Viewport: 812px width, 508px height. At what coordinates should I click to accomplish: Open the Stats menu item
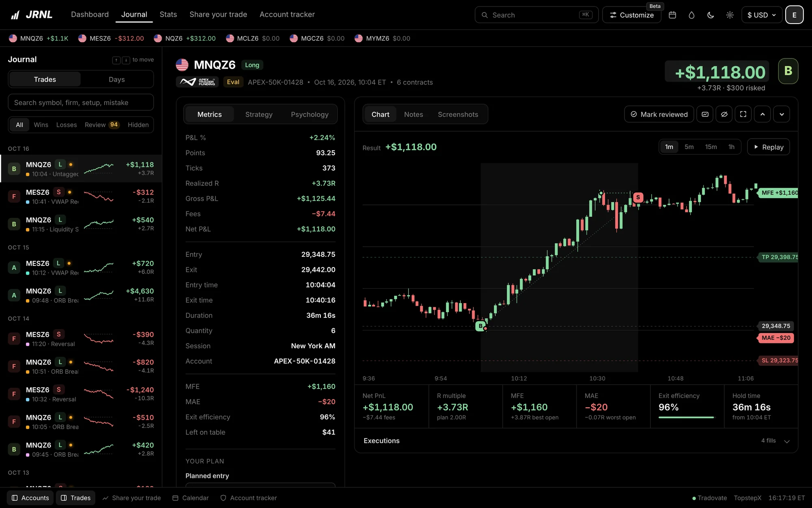168,14
